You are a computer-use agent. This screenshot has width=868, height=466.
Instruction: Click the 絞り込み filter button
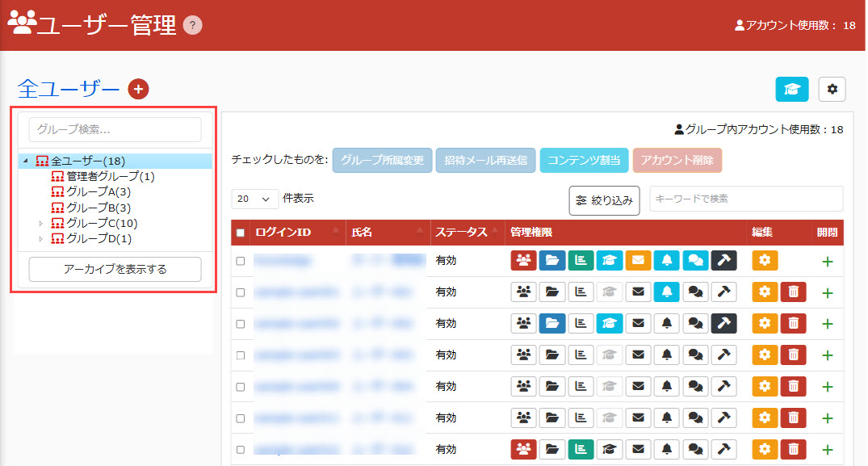605,200
